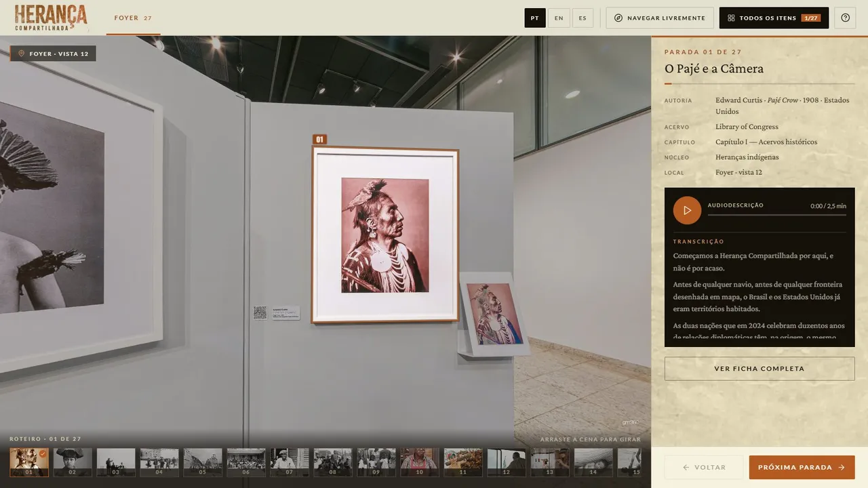The width and height of the screenshot is (868, 488).
Task: Open the Todos os Itens grid
Action: 774,18
